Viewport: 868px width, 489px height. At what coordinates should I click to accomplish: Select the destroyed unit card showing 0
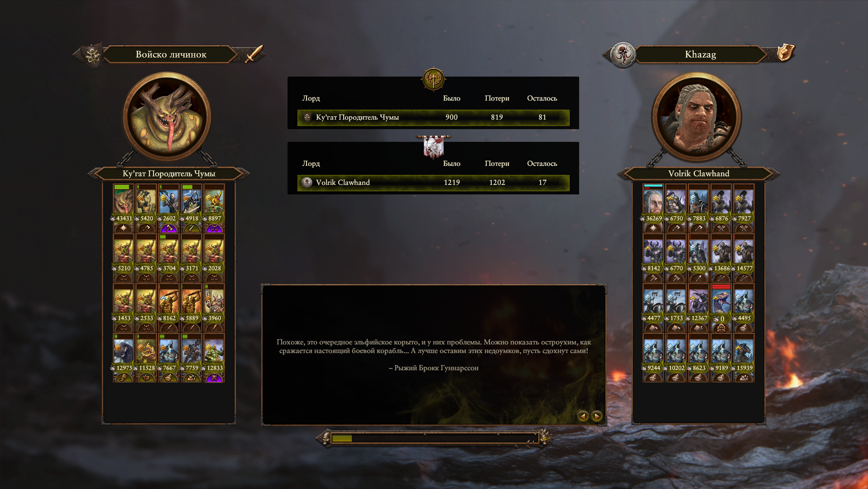[721, 308]
